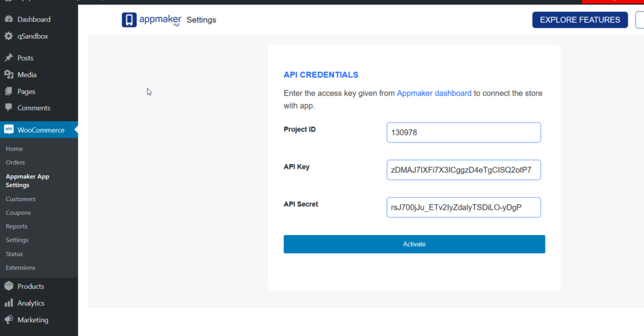Focus the API Secret input field
The image size is (644, 336).
(x=464, y=207)
